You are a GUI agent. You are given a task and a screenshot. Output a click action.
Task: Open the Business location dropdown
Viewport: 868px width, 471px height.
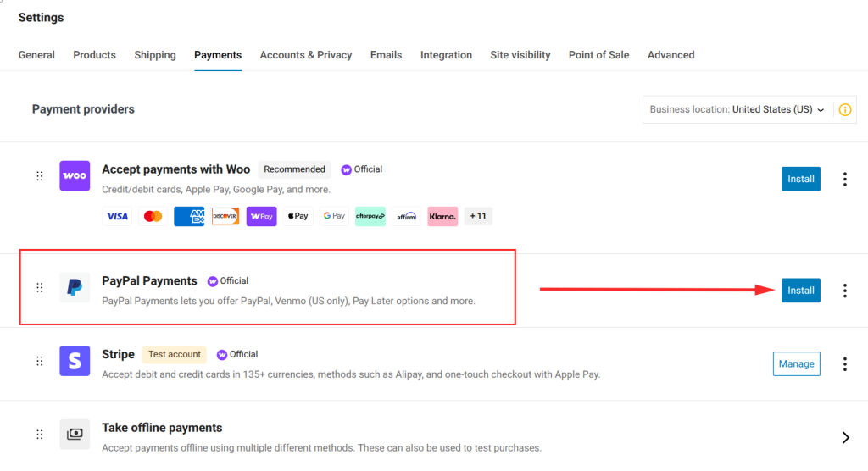click(x=737, y=109)
